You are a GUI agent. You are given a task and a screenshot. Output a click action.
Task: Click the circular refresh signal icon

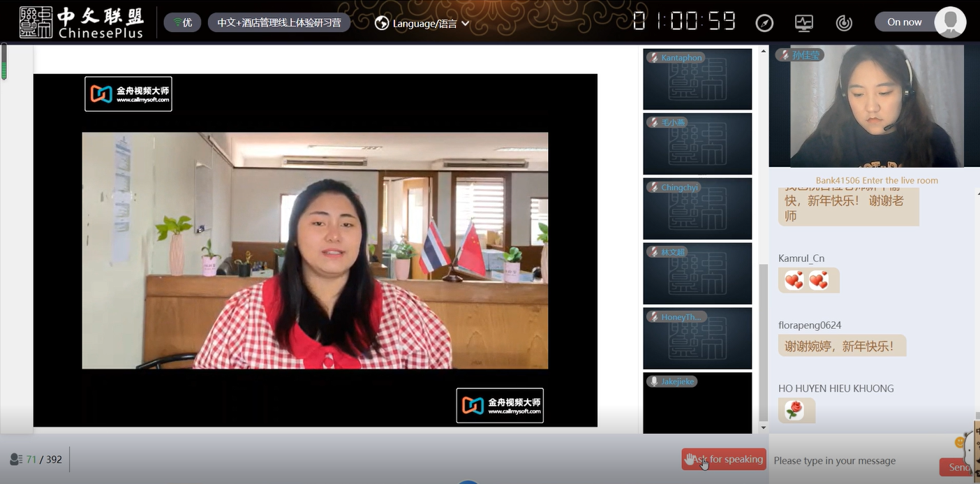point(844,23)
